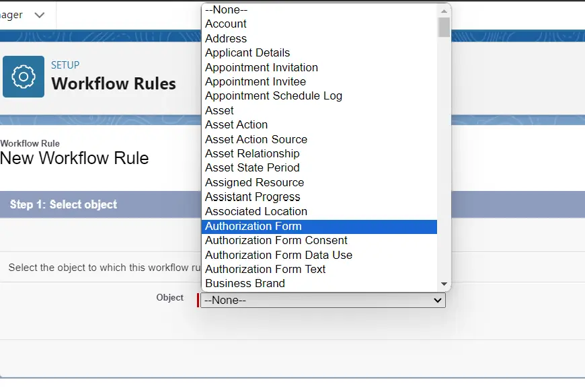This screenshot has width=585, height=392.
Task: Pick Asset Action Source option
Action: click(x=256, y=139)
